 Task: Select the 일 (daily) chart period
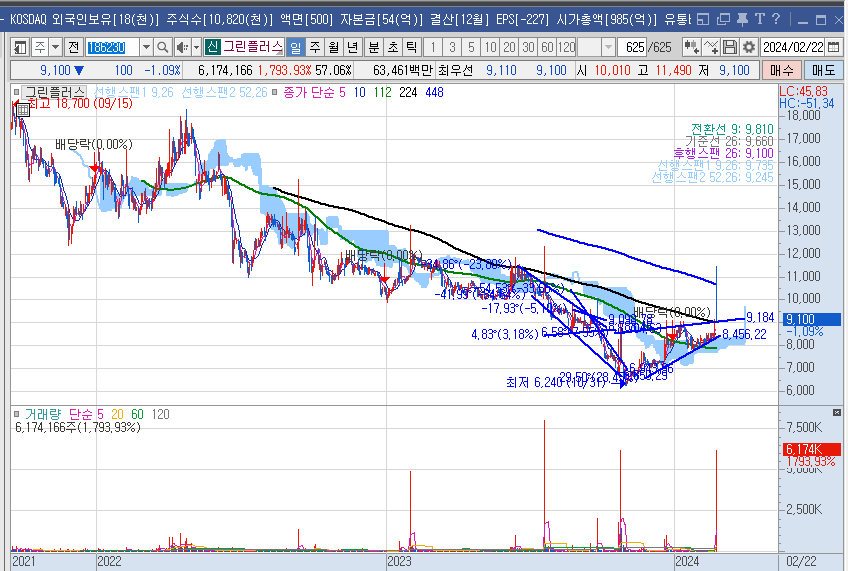295,48
